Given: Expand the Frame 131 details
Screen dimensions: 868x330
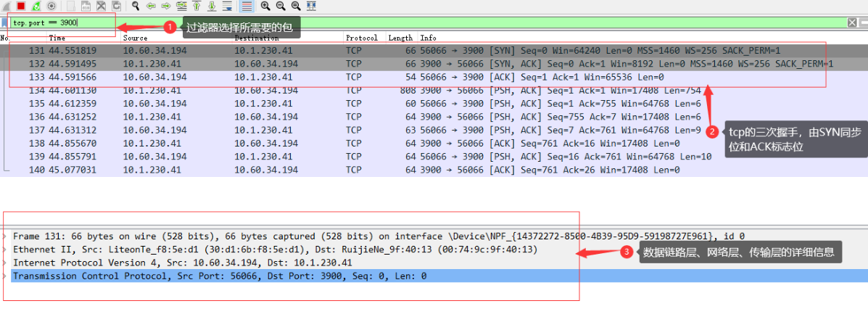Looking at the screenshot, I should (x=5, y=236).
